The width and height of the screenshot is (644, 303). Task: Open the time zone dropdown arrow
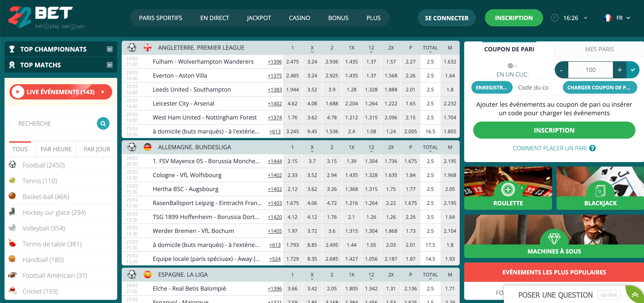[x=585, y=18]
